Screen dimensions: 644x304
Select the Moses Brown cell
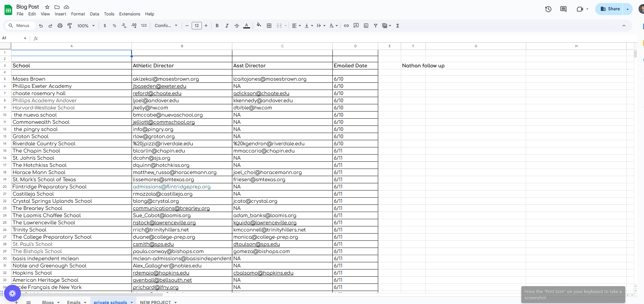point(71,79)
